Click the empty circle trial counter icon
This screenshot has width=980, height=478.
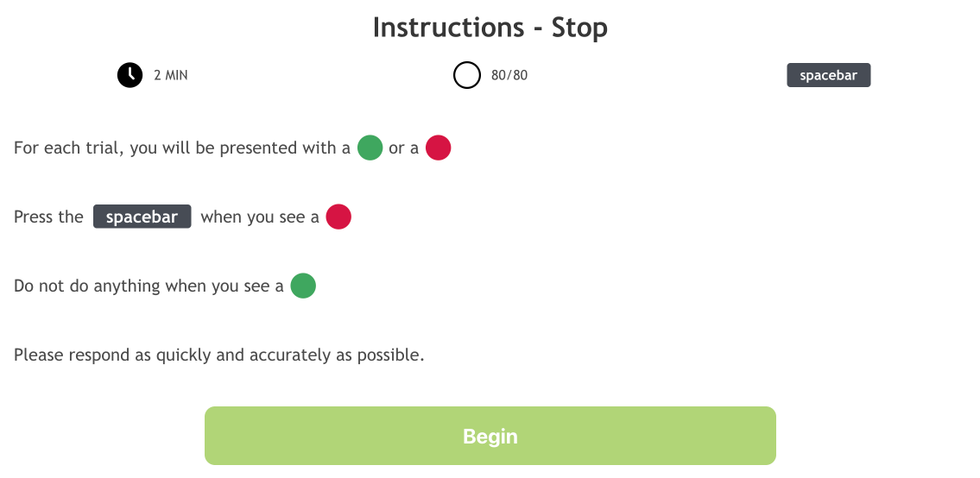point(466,75)
